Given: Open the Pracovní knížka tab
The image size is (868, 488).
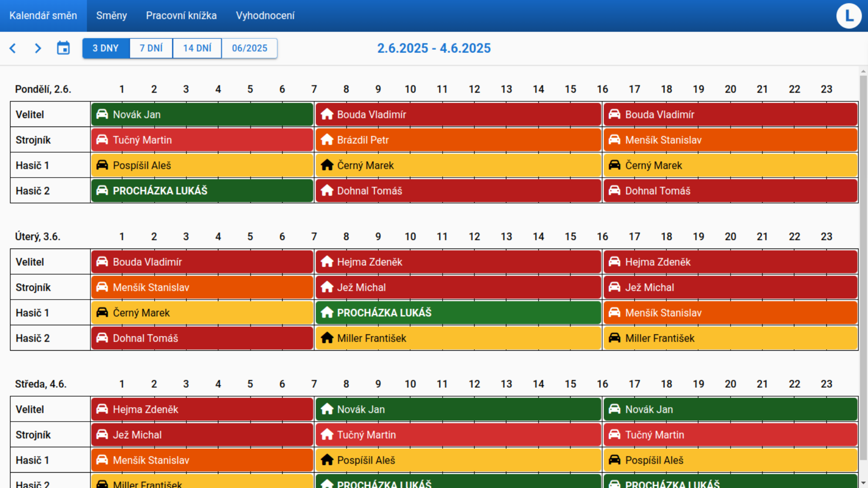Looking at the screenshot, I should pyautogui.click(x=181, y=16).
